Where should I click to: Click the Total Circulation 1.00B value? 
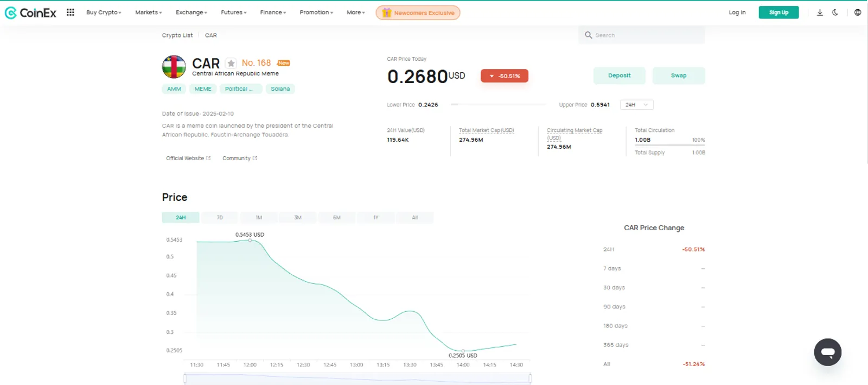coord(642,140)
